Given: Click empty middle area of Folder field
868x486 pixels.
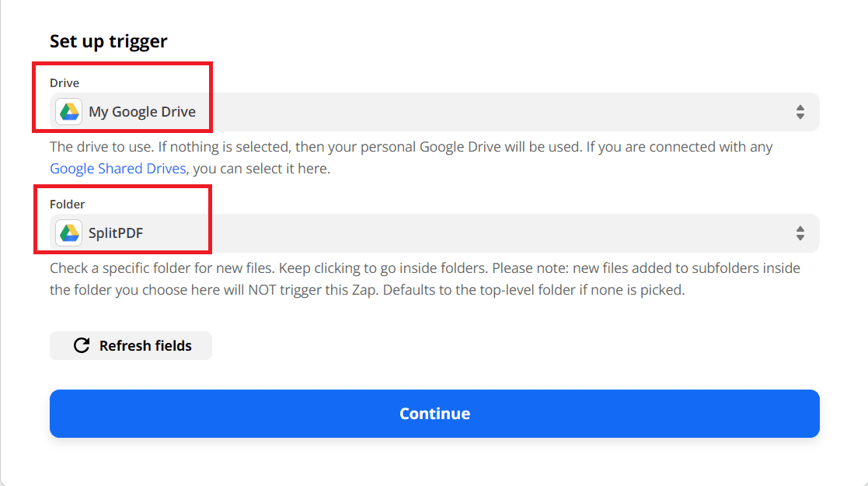Looking at the screenshot, I should point(466,233).
